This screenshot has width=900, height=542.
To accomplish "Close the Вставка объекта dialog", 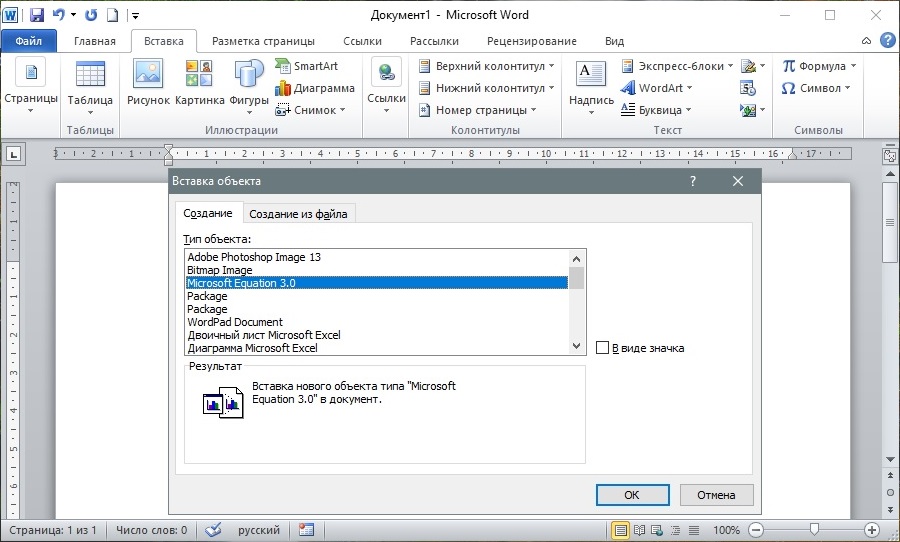I will 738,181.
